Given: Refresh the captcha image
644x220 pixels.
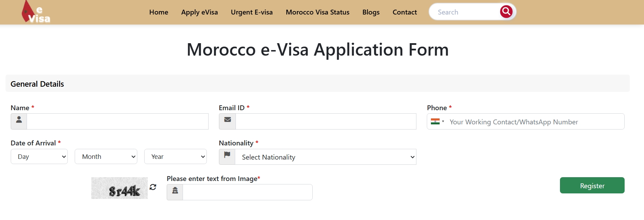Looking at the screenshot, I should tap(153, 187).
